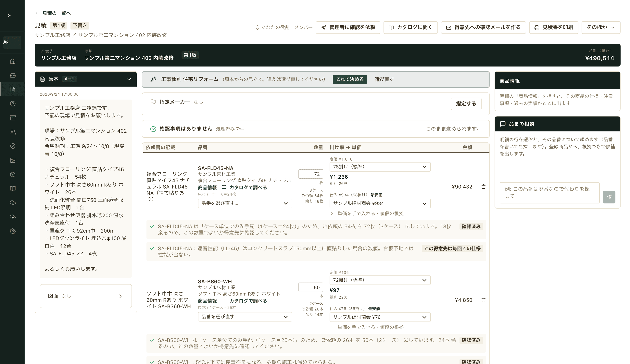Open the cloud download sidebar icon
Image resolution: width=630 pixels, height=364 pixels.
(x=13, y=203)
